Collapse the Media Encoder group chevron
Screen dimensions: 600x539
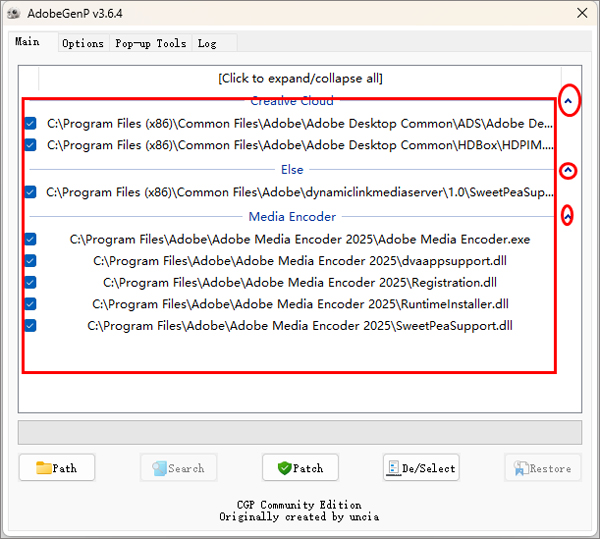[568, 216]
